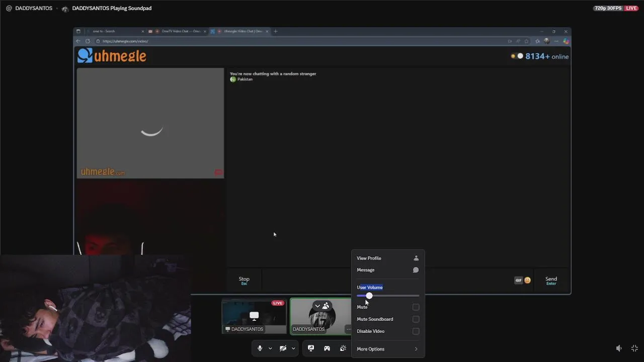Click the share screen icon
The image size is (644, 362).
pyautogui.click(x=311, y=348)
